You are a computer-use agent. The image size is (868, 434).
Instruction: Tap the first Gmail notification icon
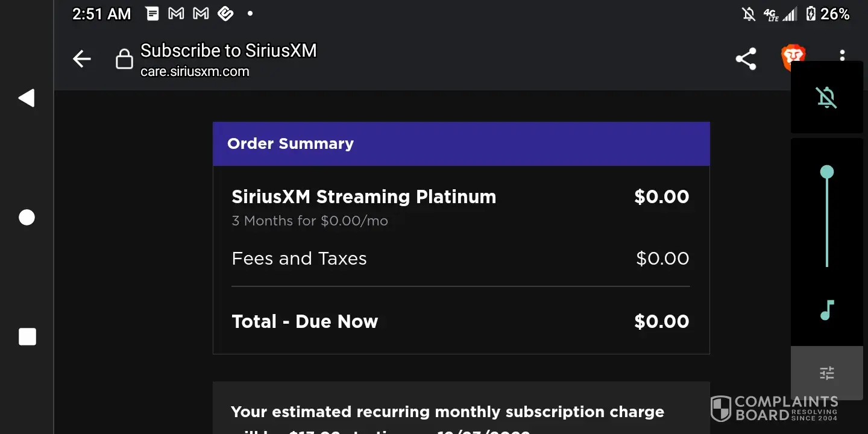(x=176, y=14)
